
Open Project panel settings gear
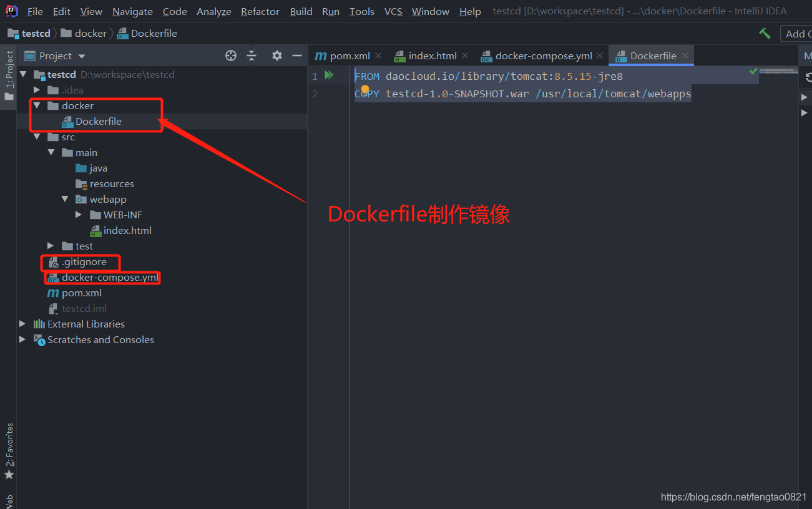coord(277,56)
